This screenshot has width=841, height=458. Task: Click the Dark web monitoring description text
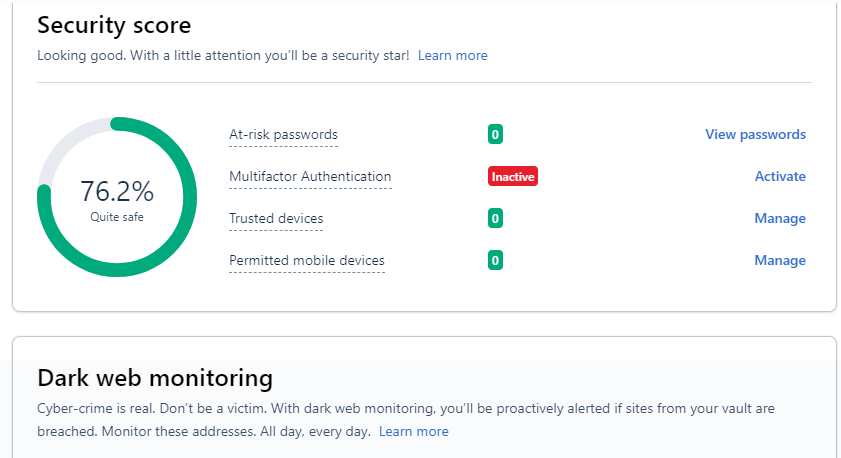[405, 420]
